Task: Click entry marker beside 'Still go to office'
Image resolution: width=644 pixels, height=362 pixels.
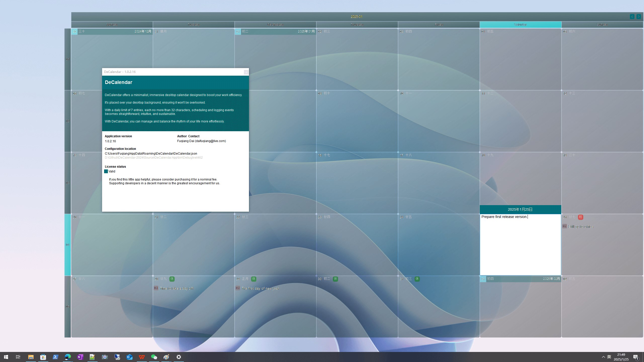Action: (565, 226)
